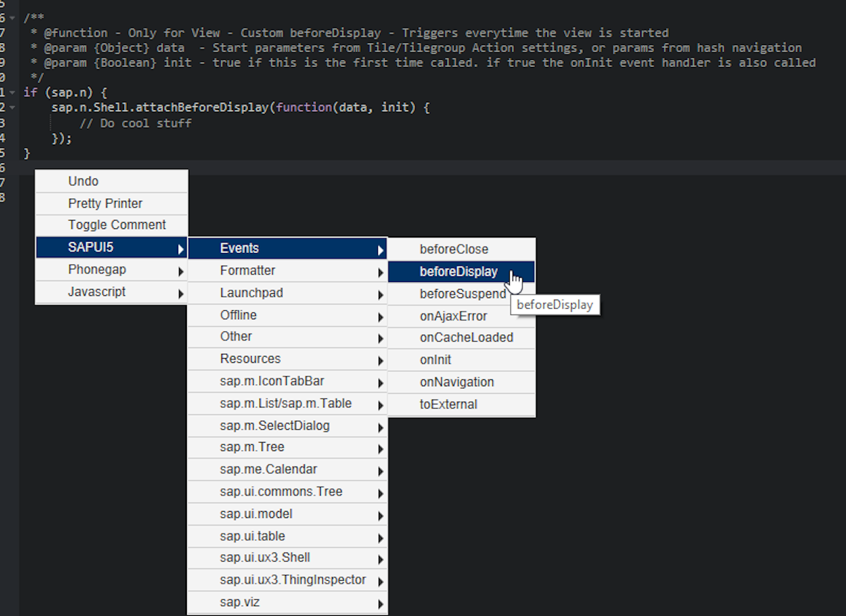This screenshot has width=846, height=616.
Task: Select the onAjaxError event
Action: point(453,316)
